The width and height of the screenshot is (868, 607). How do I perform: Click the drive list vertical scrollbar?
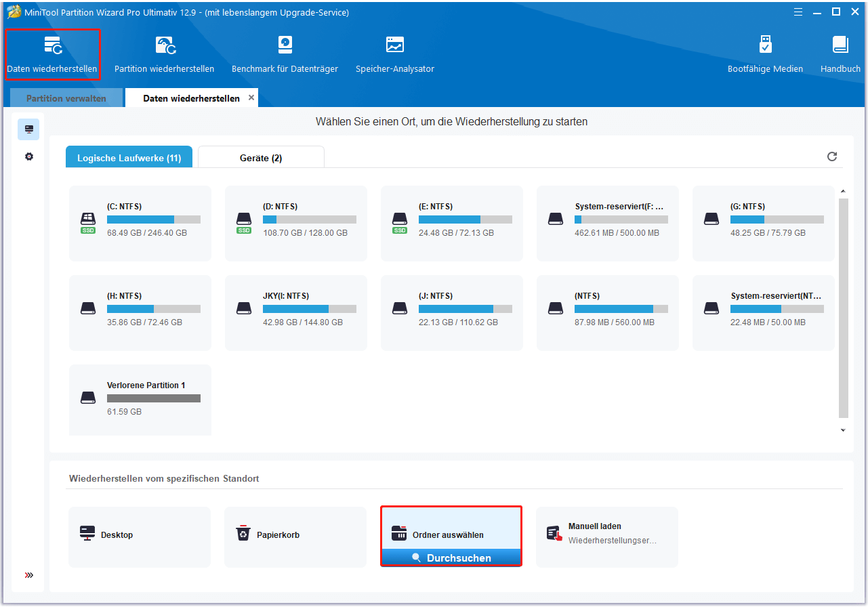(x=843, y=308)
